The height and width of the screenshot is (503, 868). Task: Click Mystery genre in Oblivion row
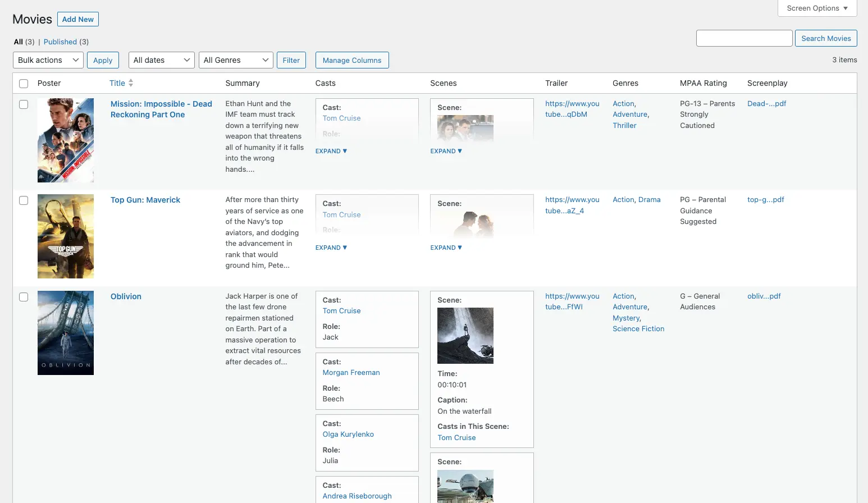[626, 318]
